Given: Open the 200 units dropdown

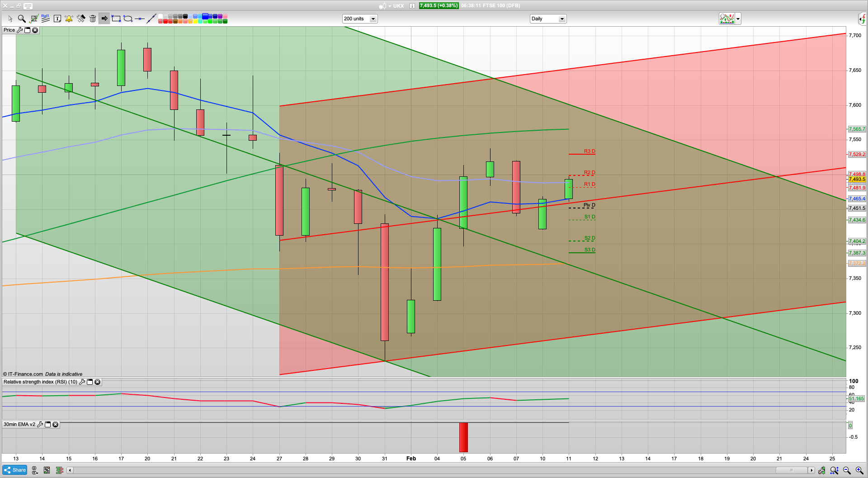Looking at the screenshot, I should [x=360, y=19].
